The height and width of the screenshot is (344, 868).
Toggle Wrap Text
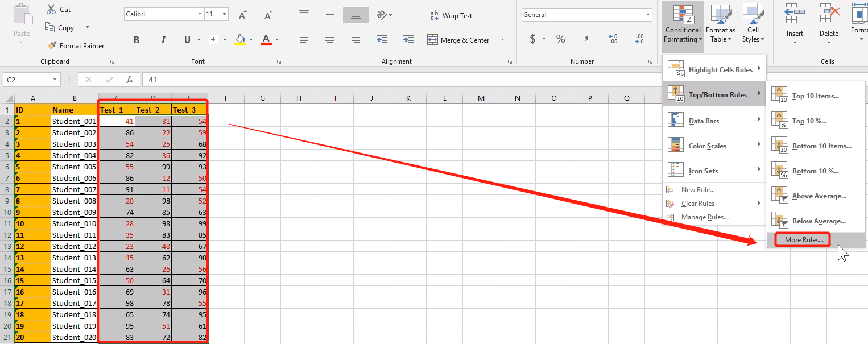[x=451, y=15]
